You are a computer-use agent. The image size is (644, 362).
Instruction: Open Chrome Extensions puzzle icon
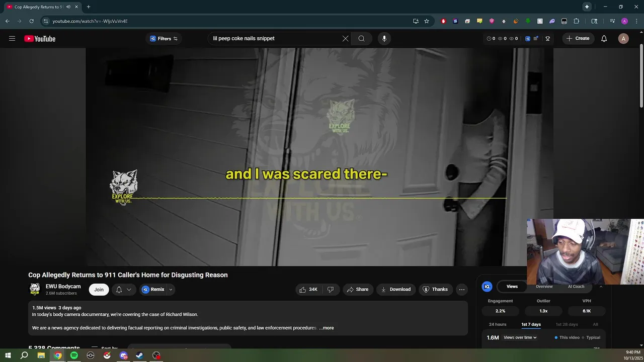point(577,21)
